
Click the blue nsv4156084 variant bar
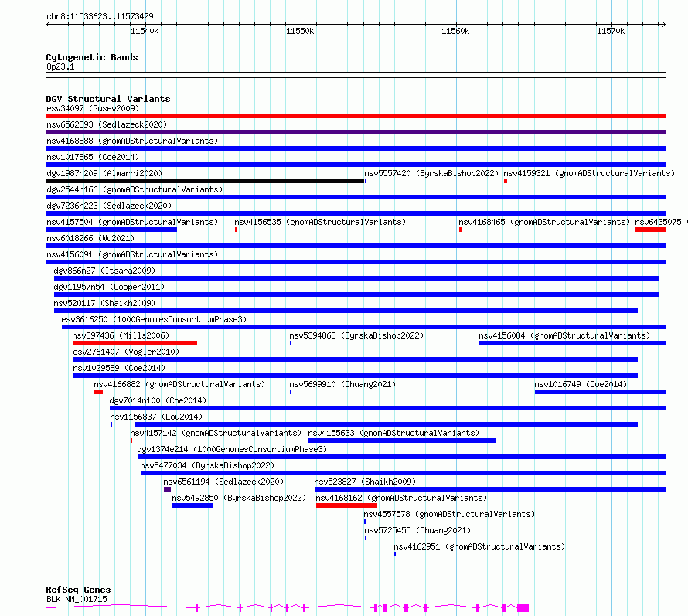pyautogui.click(x=573, y=343)
